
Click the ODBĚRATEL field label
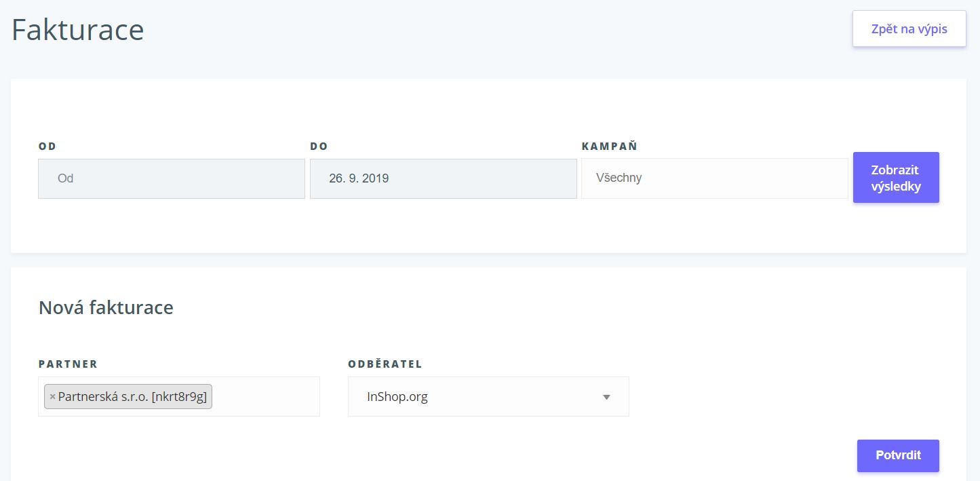click(385, 364)
